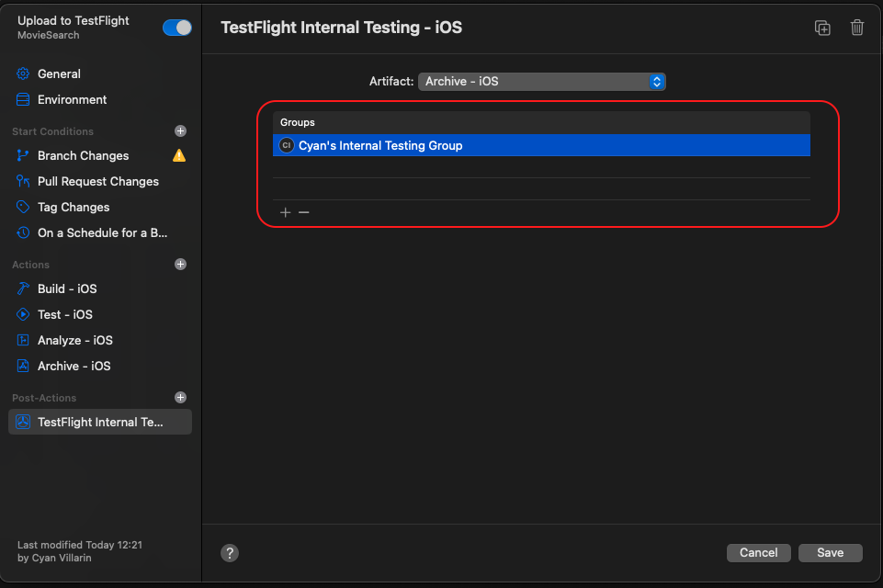883x588 pixels.
Task: Add a new Start Condition
Action: pos(180,131)
